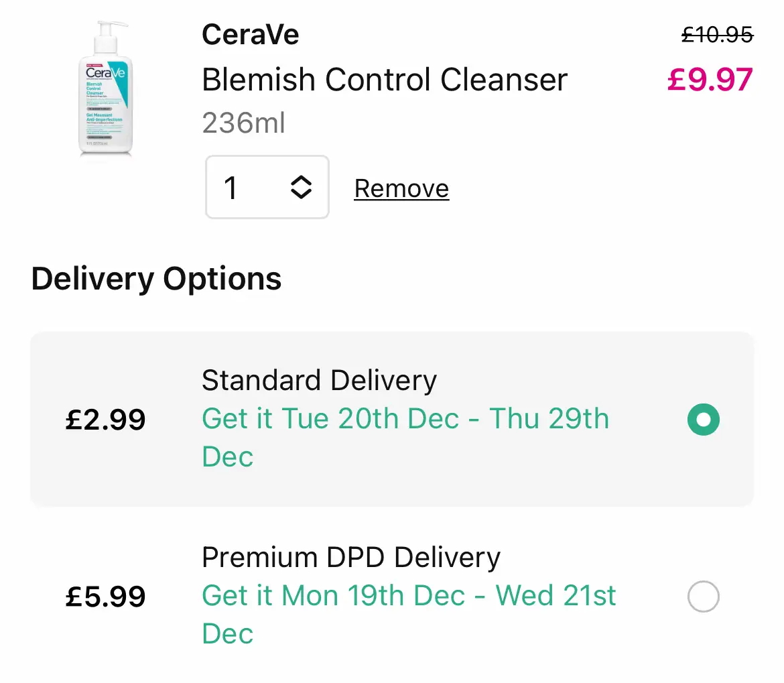Viewport: 784px width, 683px height.
Task: Click the Standard Delivery estimated dates text
Action: point(405,437)
